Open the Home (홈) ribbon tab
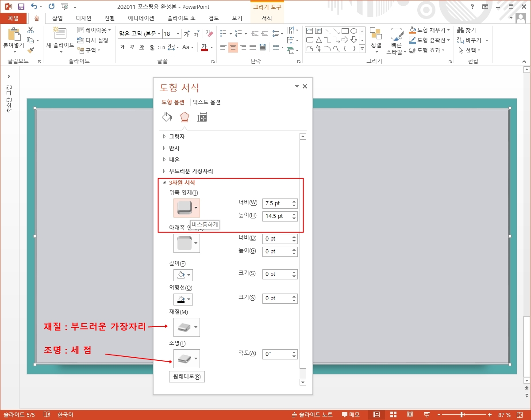This screenshot has width=531, height=420. pyautogui.click(x=36, y=18)
